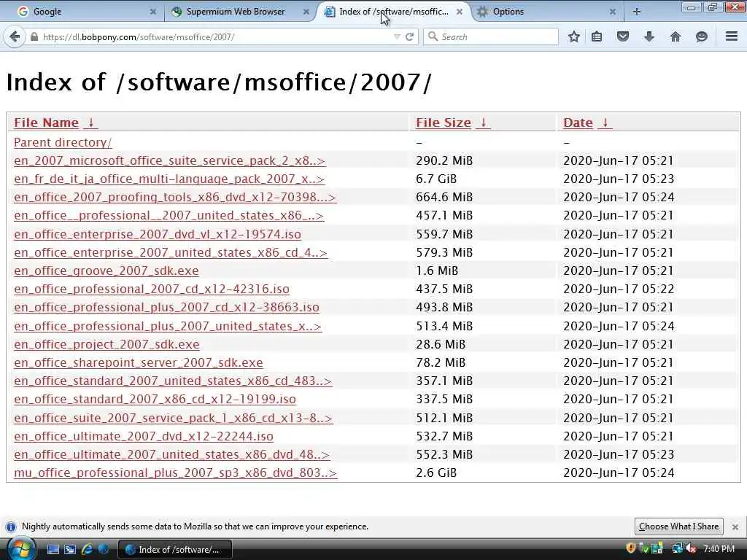Click the security shield tray icon

point(631,548)
